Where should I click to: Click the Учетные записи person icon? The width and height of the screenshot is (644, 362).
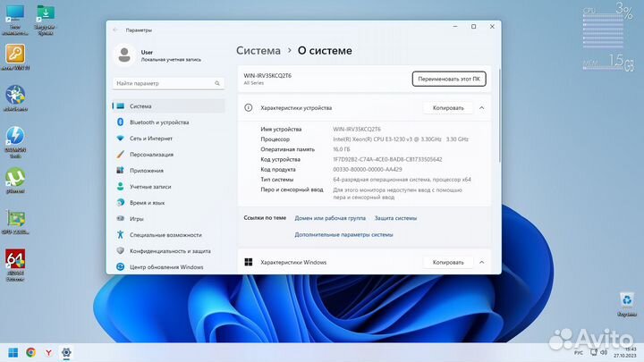pyautogui.click(x=121, y=186)
